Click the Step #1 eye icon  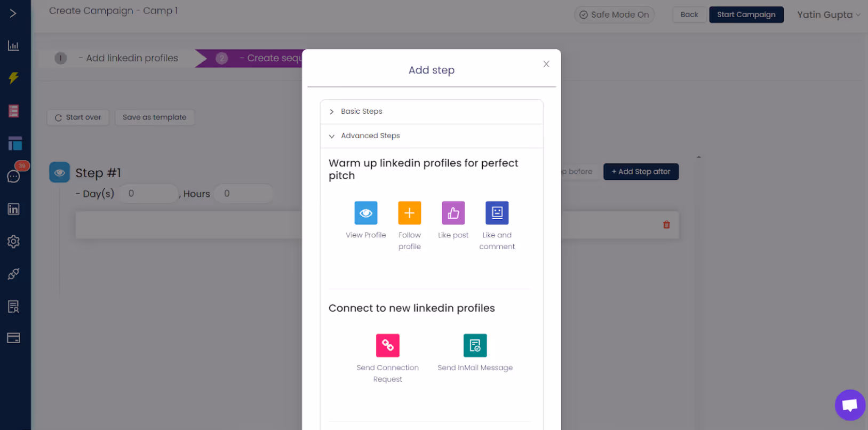pyautogui.click(x=60, y=172)
